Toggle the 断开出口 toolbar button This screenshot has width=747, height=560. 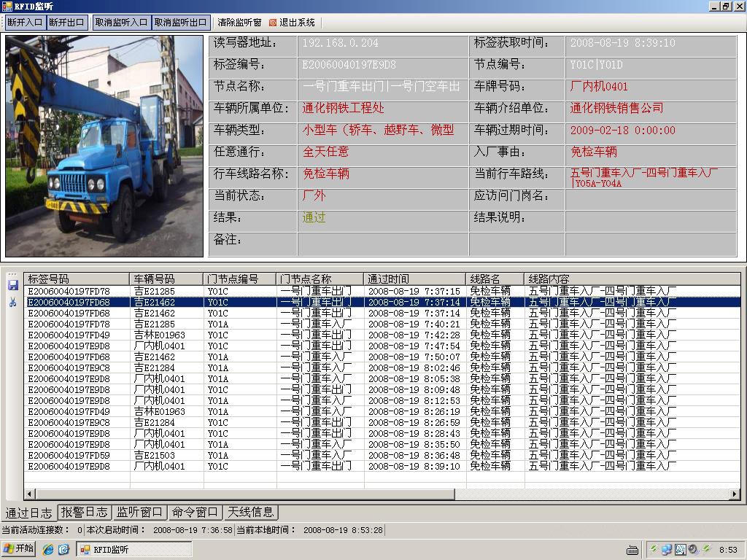[x=67, y=23]
